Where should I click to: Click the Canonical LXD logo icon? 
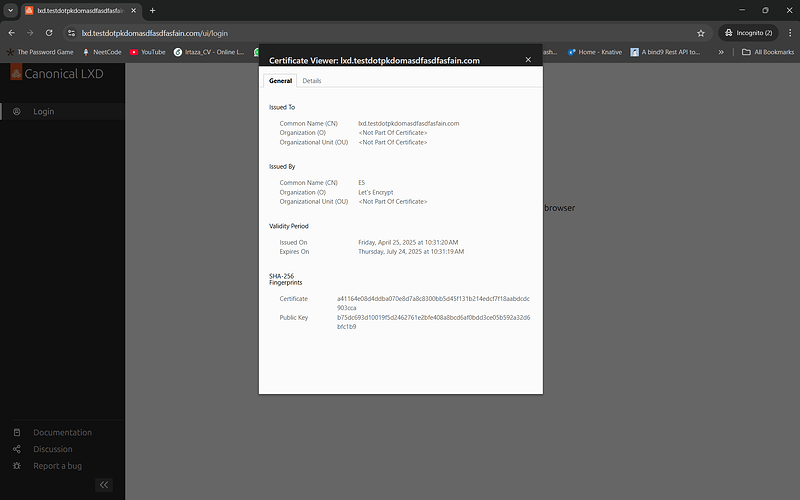(16, 72)
